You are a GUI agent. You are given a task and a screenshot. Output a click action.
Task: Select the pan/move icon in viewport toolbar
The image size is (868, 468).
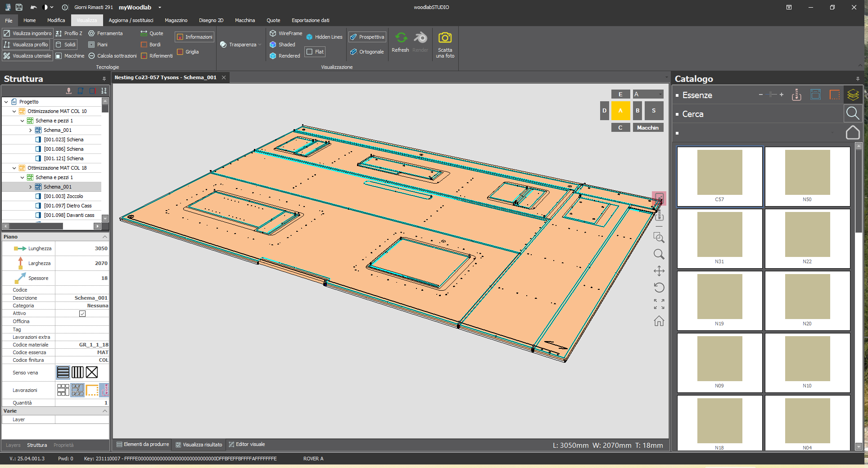[659, 271]
